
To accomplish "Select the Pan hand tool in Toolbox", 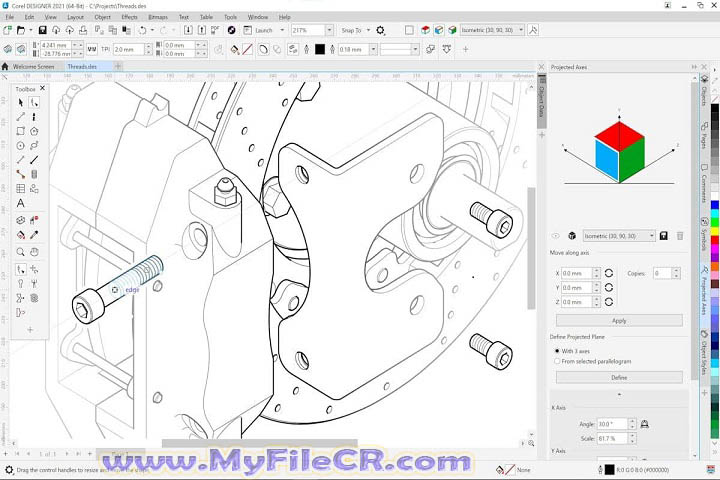I will pyautogui.click(x=34, y=252).
